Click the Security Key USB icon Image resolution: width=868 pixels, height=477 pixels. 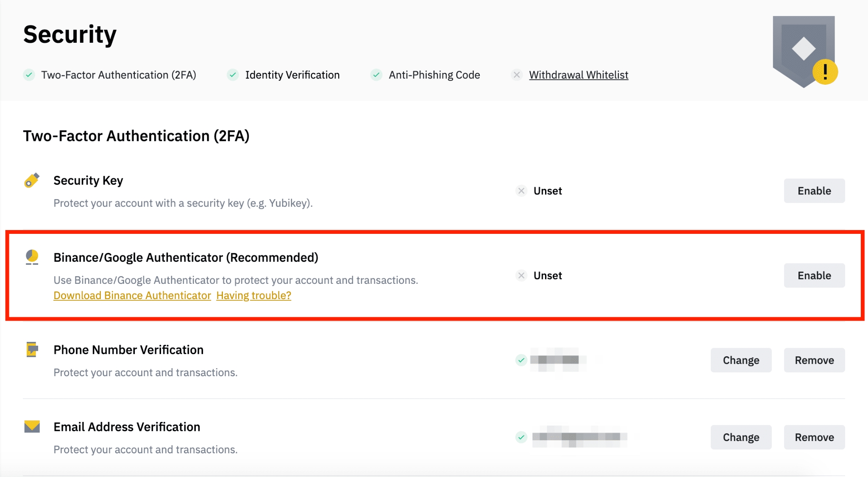point(32,180)
